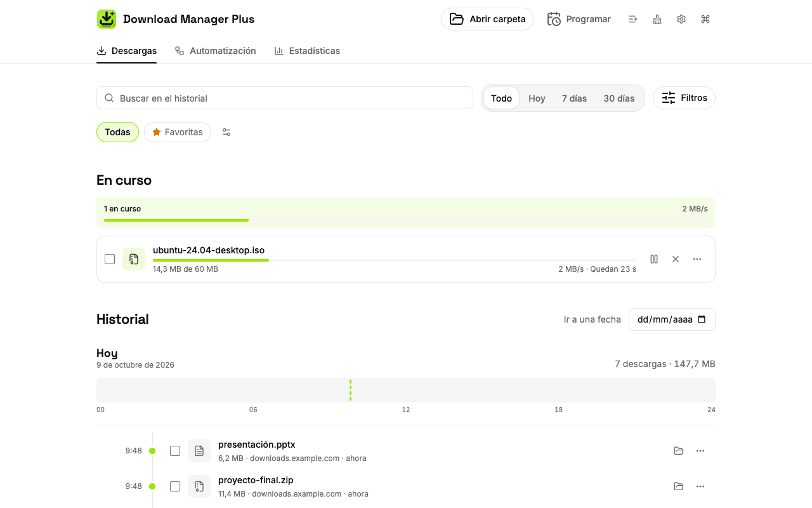
Task: Click the command-key shortcuts icon
Action: tap(705, 19)
